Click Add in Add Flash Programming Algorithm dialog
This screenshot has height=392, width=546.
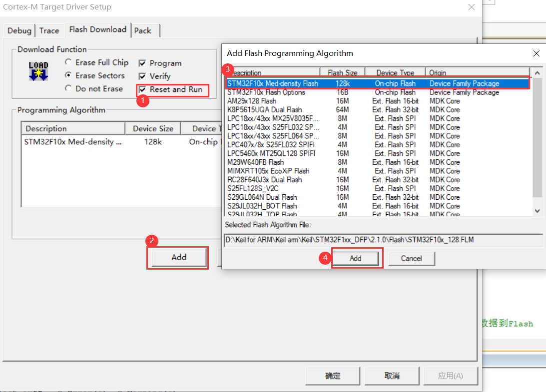point(356,258)
